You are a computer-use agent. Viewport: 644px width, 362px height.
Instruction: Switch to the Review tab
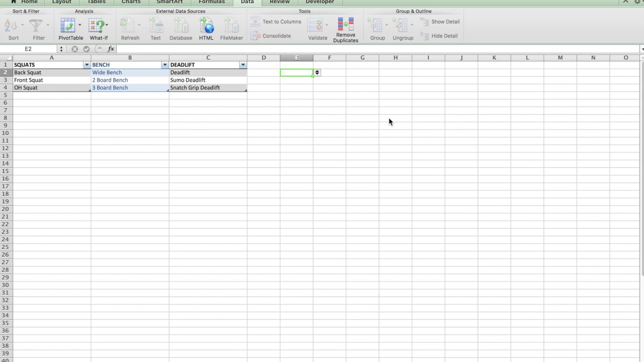pos(280,2)
